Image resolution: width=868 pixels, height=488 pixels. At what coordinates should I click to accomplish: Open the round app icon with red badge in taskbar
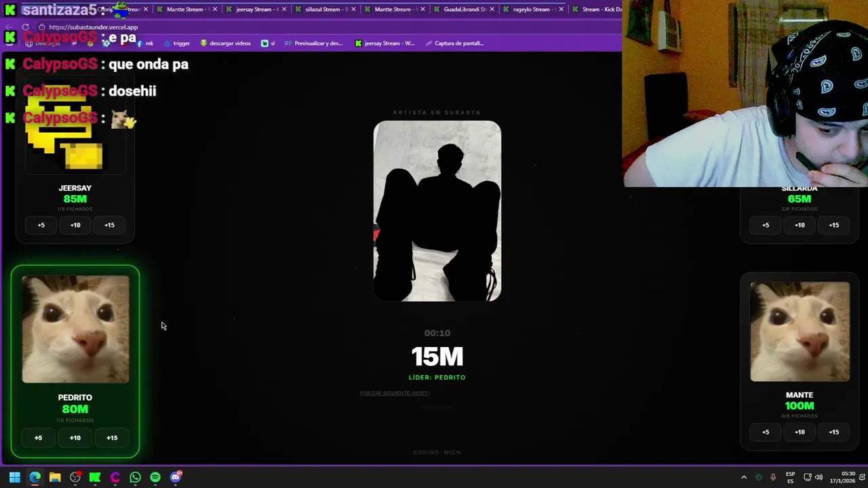[x=75, y=477]
